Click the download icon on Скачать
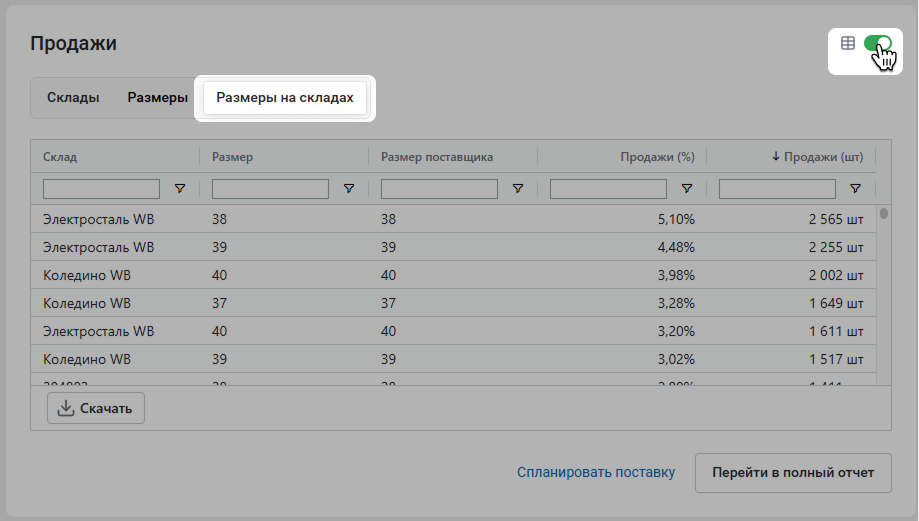 pyautogui.click(x=66, y=408)
